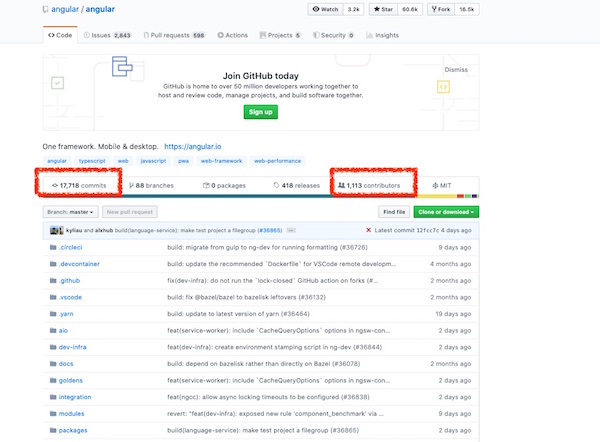Click the commits history icon
The image size is (600, 442).
(x=55, y=186)
